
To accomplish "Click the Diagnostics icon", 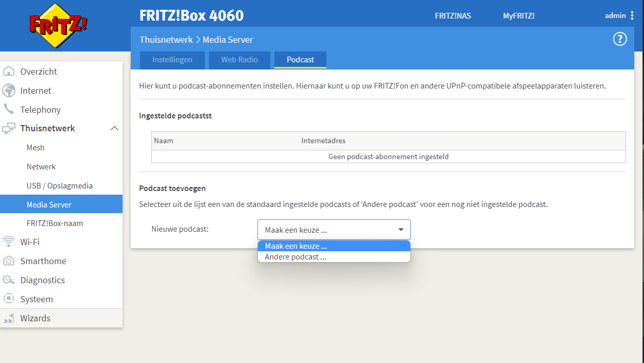I will point(9,280).
